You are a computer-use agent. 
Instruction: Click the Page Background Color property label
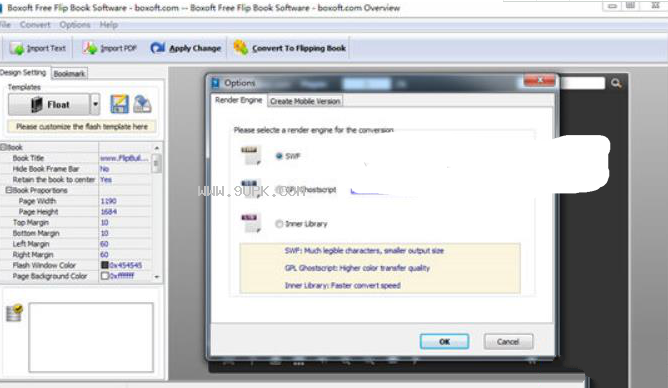pos(50,276)
